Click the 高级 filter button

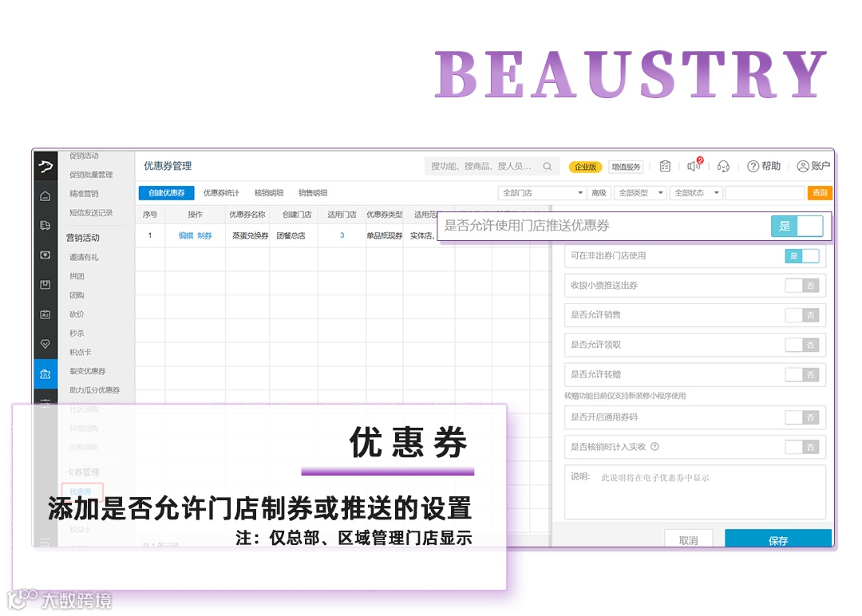click(599, 193)
